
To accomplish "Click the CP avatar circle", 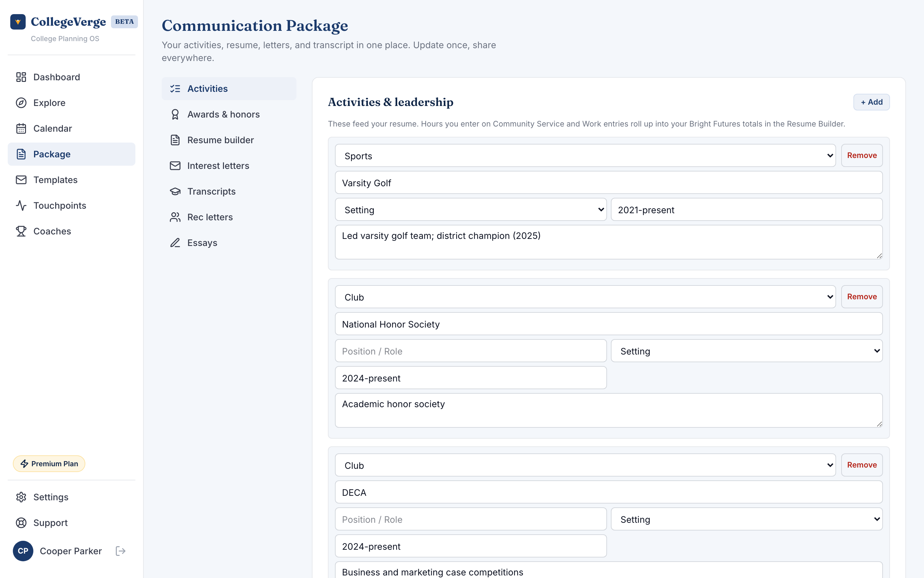I will 23,551.
